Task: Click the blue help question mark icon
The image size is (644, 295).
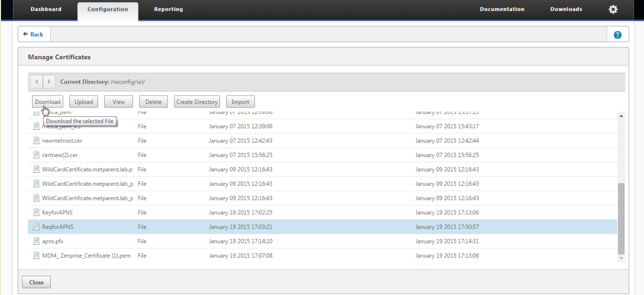Action: (618, 34)
